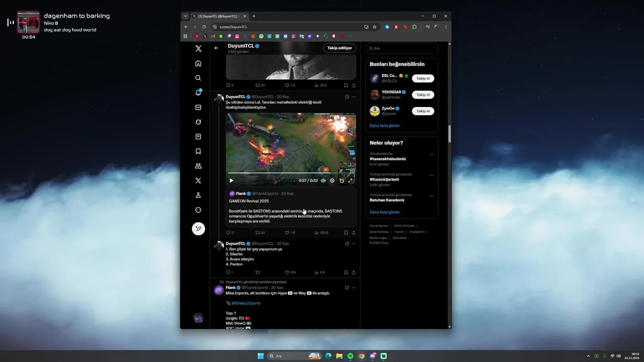This screenshot has width=644, height=362.
Task: Open Chrome three-dot menu
Action: pyautogui.click(x=446, y=27)
